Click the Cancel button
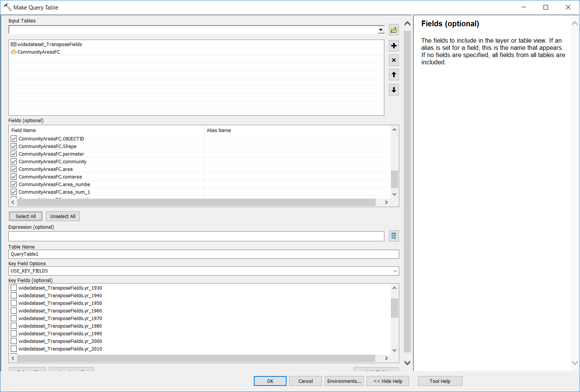The width and height of the screenshot is (580, 392). [306, 381]
